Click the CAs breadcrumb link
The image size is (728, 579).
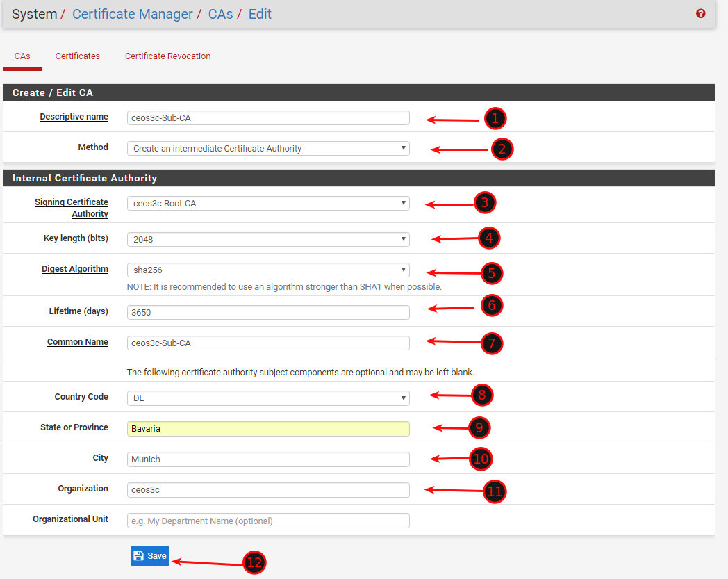220,14
